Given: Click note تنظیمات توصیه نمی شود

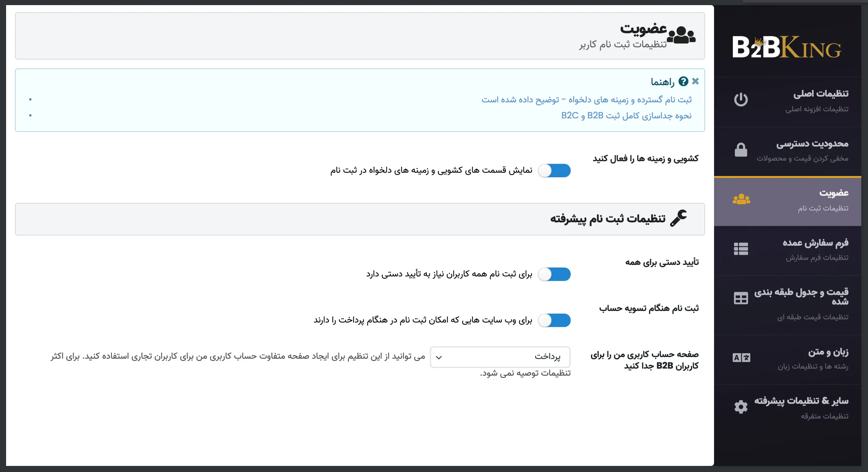Looking at the screenshot, I should click(x=525, y=373).
